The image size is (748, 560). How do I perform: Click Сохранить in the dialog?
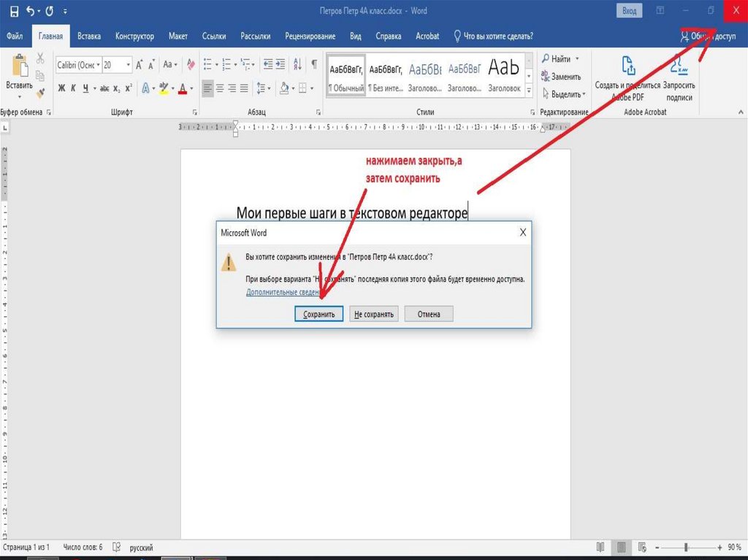(x=318, y=314)
